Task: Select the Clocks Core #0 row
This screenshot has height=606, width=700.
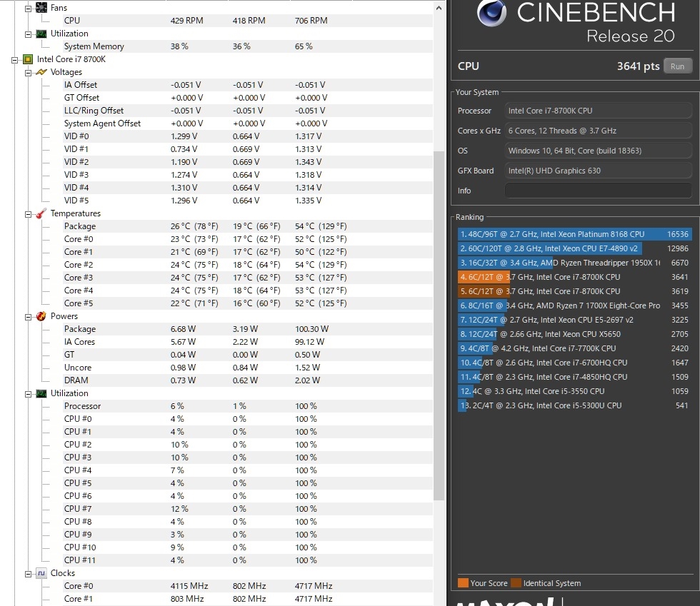Action: (249, 586)
